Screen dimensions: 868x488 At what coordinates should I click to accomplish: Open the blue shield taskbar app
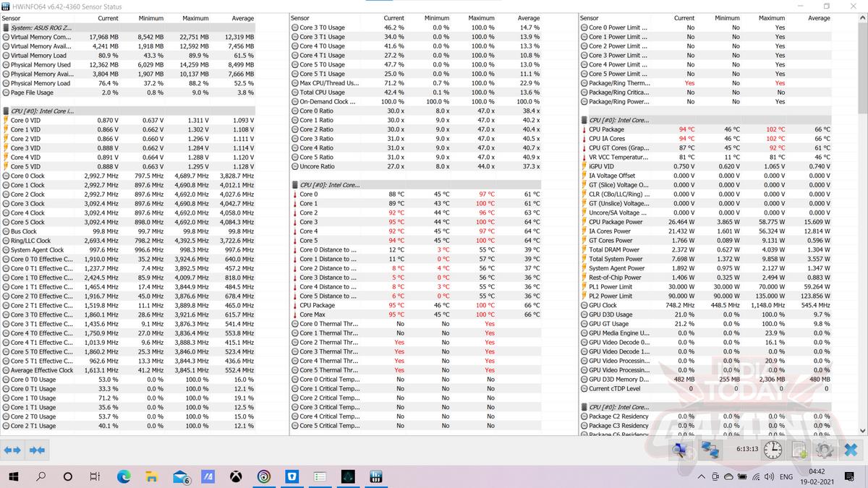pos(292,477)
